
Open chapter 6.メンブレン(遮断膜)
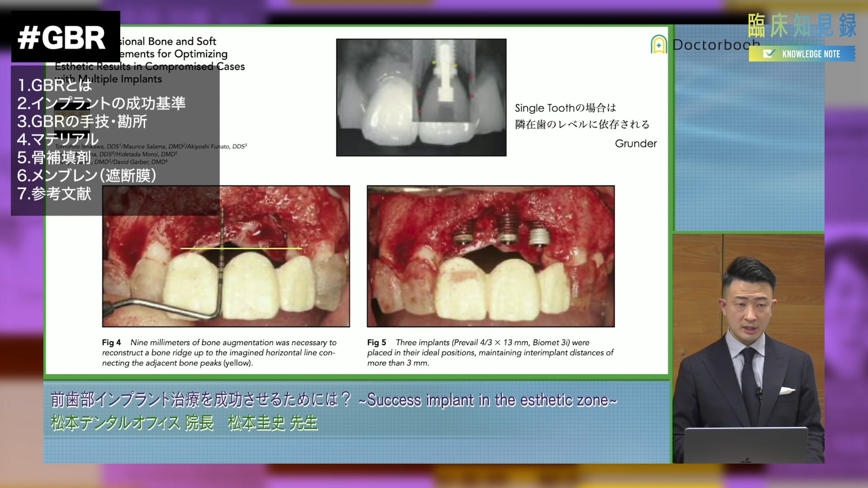tap(87, 175)
